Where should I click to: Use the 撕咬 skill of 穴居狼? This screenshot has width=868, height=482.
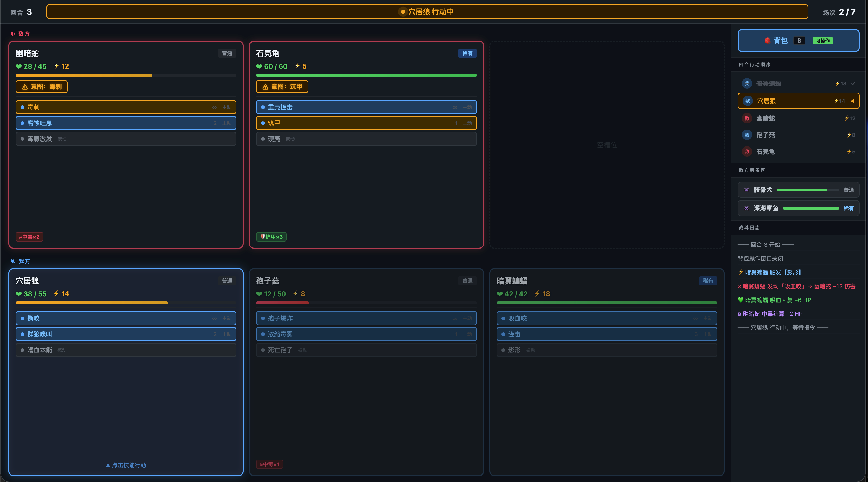[x=126, y=318]
